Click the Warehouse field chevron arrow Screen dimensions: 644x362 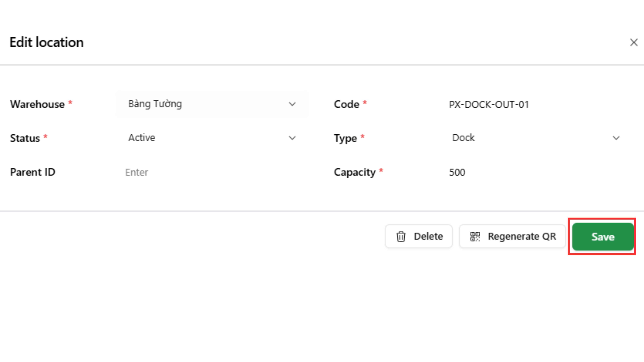[292, 104]
